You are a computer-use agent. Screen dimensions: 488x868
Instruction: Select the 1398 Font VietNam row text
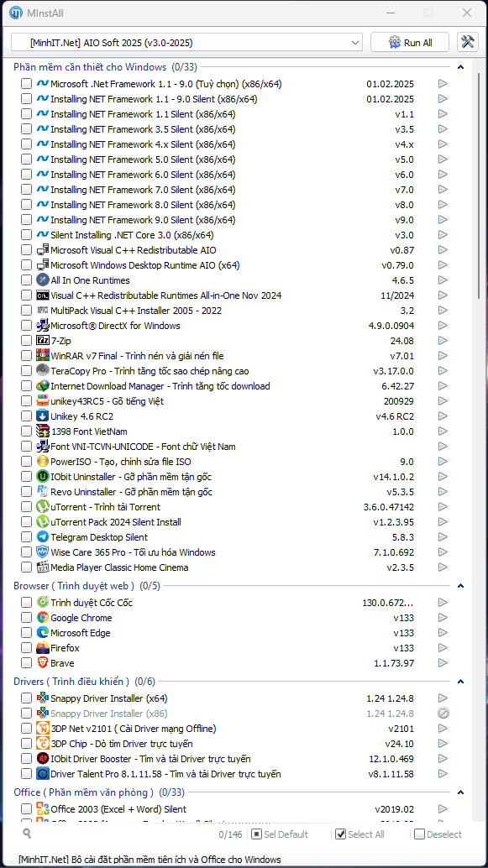89,431
